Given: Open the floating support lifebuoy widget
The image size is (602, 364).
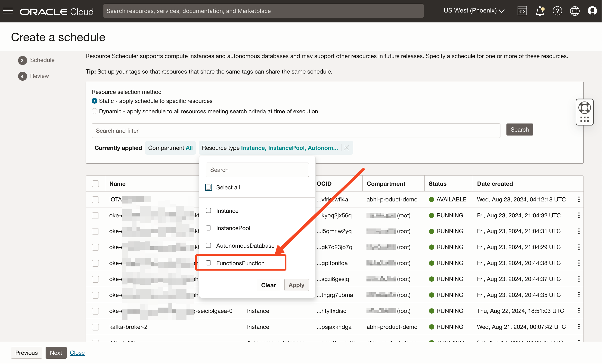Looking at the screenshot, I should click(x=584, y=108).
